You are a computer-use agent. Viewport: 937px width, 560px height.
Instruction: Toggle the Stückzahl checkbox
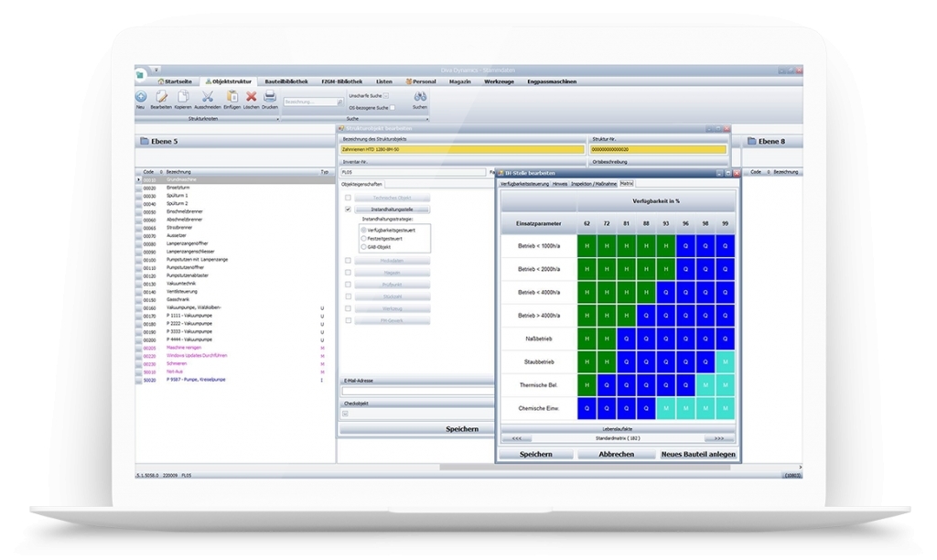point(348,296)
